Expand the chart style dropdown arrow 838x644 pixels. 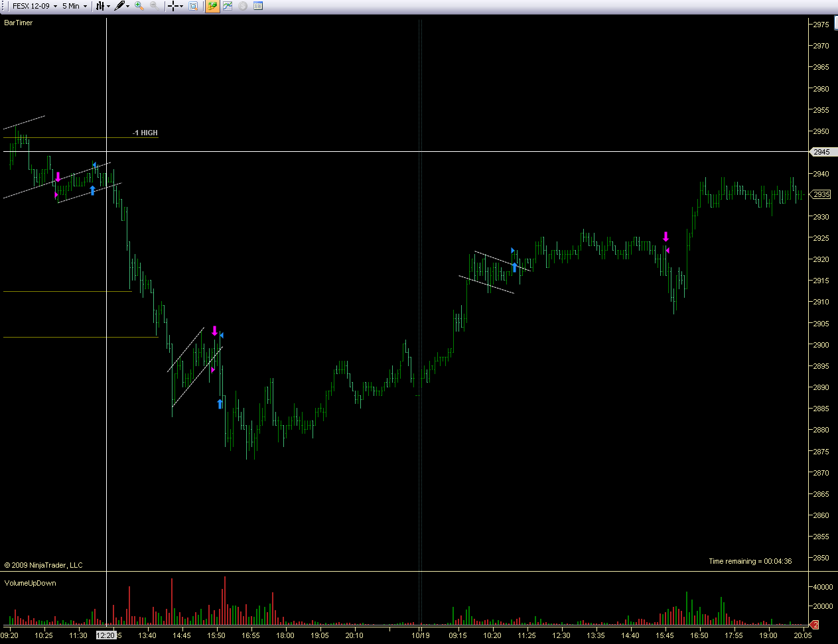(108, 6)
